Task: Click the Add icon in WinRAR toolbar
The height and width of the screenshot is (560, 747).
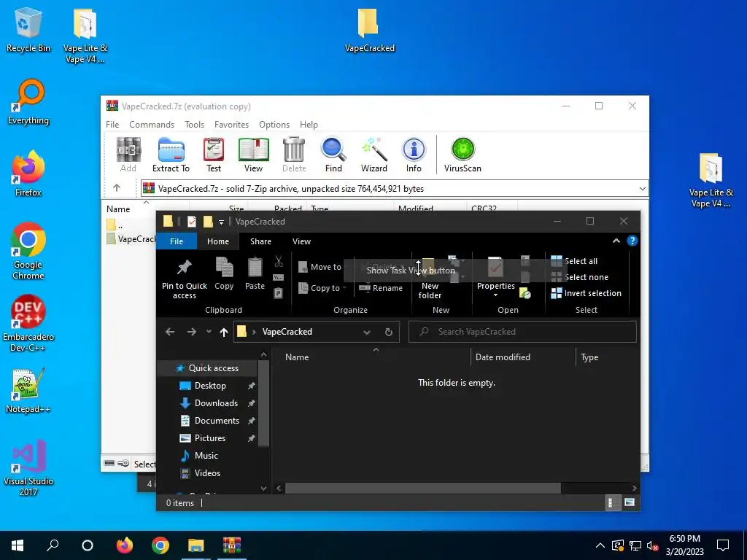Action: 128,155
